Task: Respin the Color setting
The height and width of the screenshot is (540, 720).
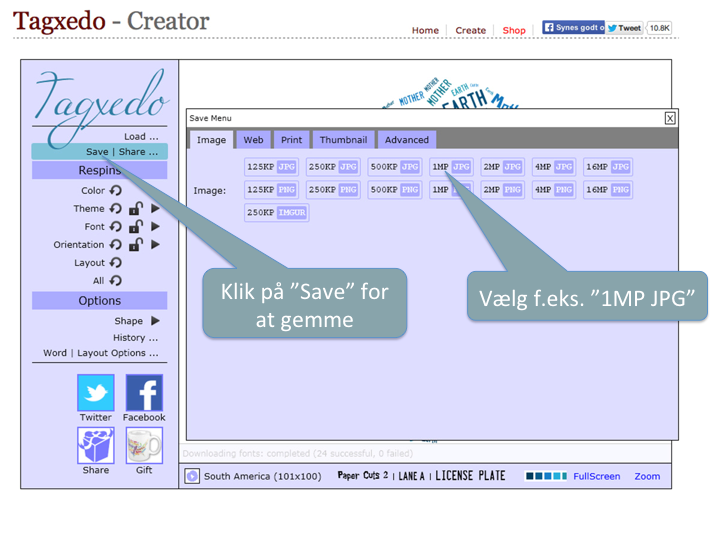Action: (116, 190)
